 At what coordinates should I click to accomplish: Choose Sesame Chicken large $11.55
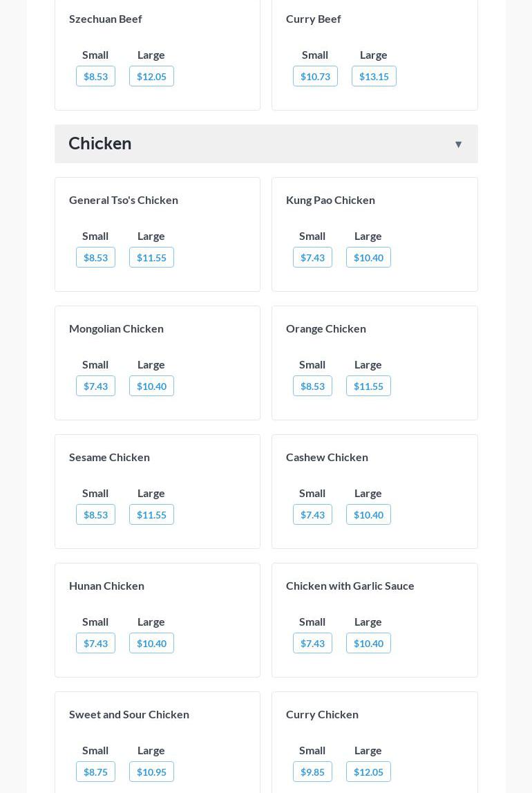(x=151, y=514)
